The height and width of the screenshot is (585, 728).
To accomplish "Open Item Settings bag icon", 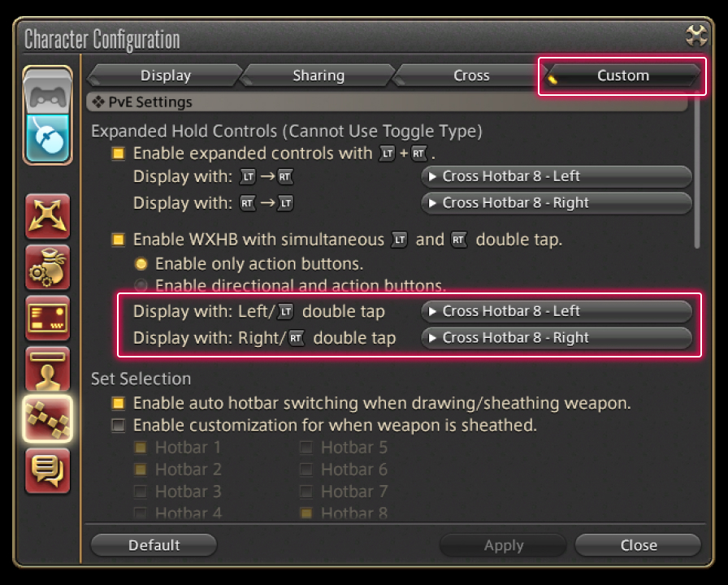I will click(48, 267).
